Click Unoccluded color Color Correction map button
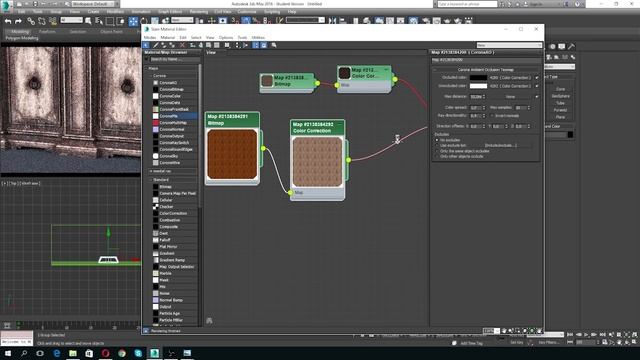This screenshot has width=640, height=360. pos(511,86)
